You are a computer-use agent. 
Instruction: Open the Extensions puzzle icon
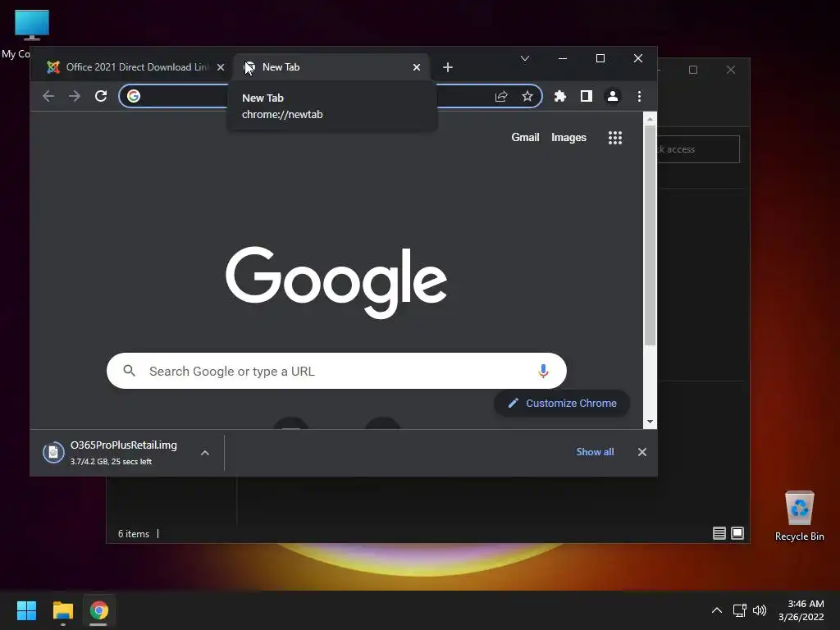pyautogui.click(x=559, y=96)
